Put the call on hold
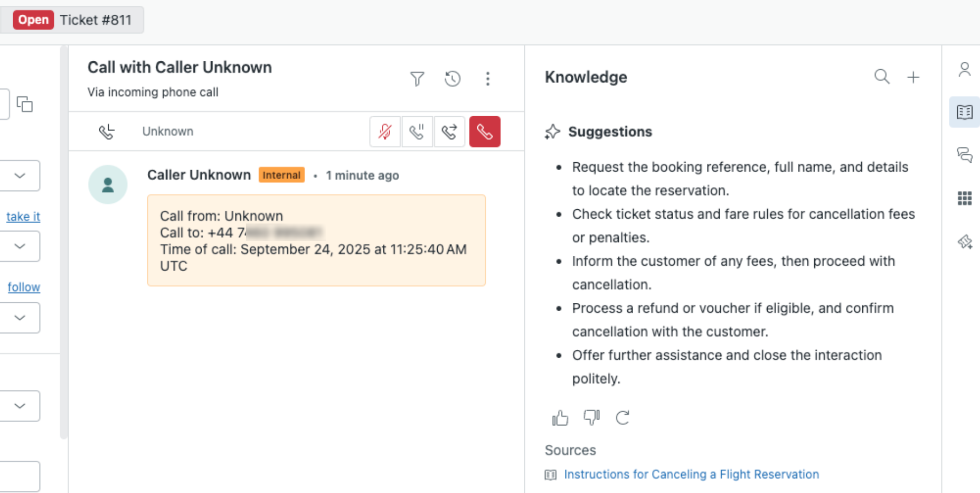 [417, 132]
